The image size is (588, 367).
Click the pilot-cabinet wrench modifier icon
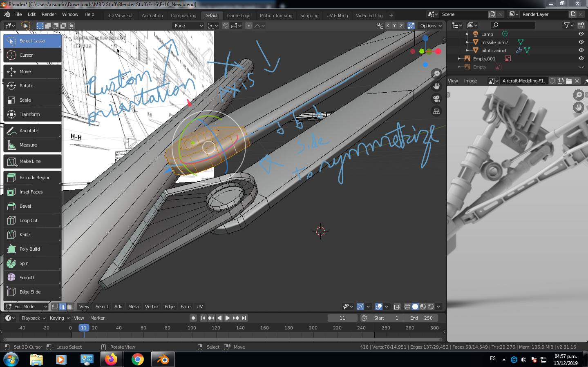tap(519, 51)
